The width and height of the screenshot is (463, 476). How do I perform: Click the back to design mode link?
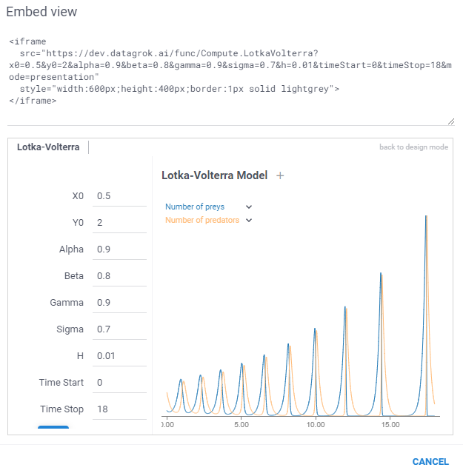[413, 147]
